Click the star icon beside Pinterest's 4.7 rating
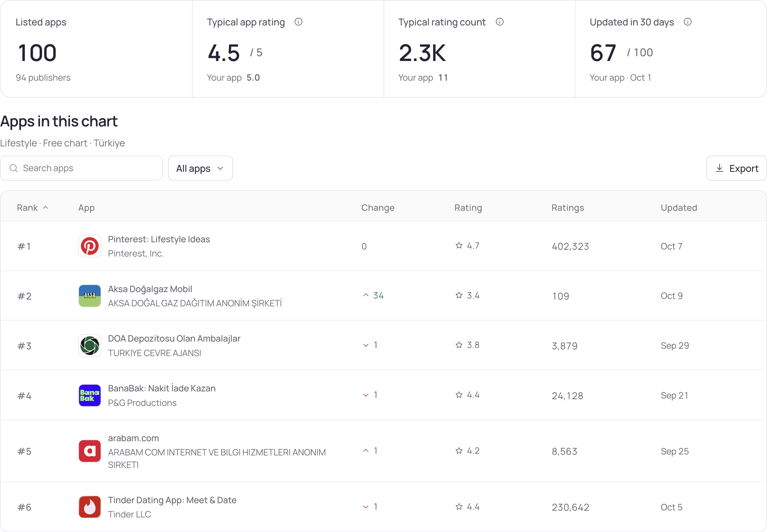767x532 pixels. click(459, 245)
